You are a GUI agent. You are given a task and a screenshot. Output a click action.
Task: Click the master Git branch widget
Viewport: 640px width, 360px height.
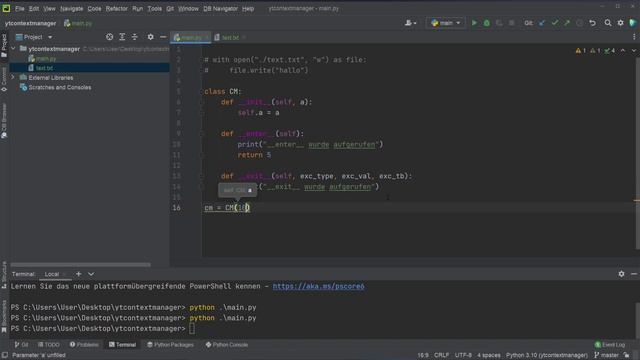pyautogui.click(x=607, y=355)
